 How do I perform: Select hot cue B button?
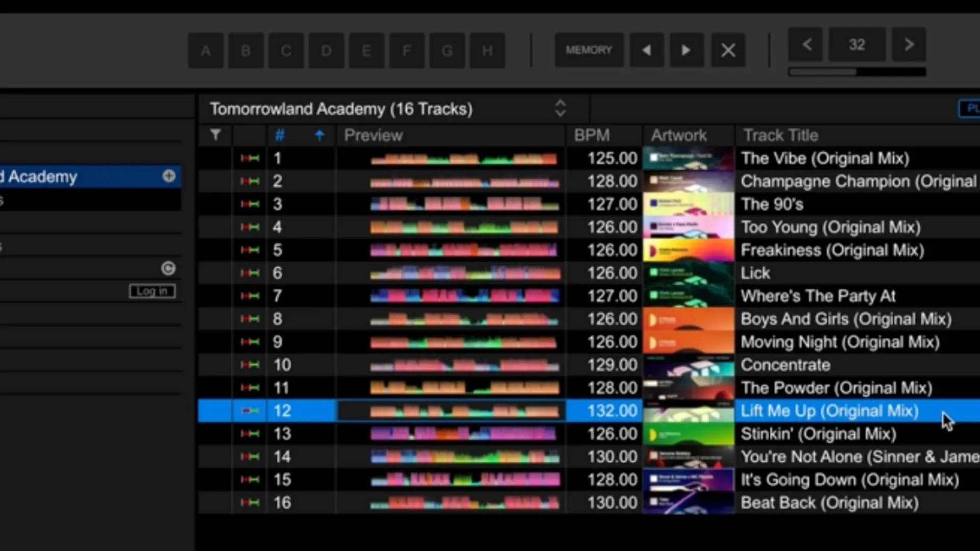click(x=246, y=51)
